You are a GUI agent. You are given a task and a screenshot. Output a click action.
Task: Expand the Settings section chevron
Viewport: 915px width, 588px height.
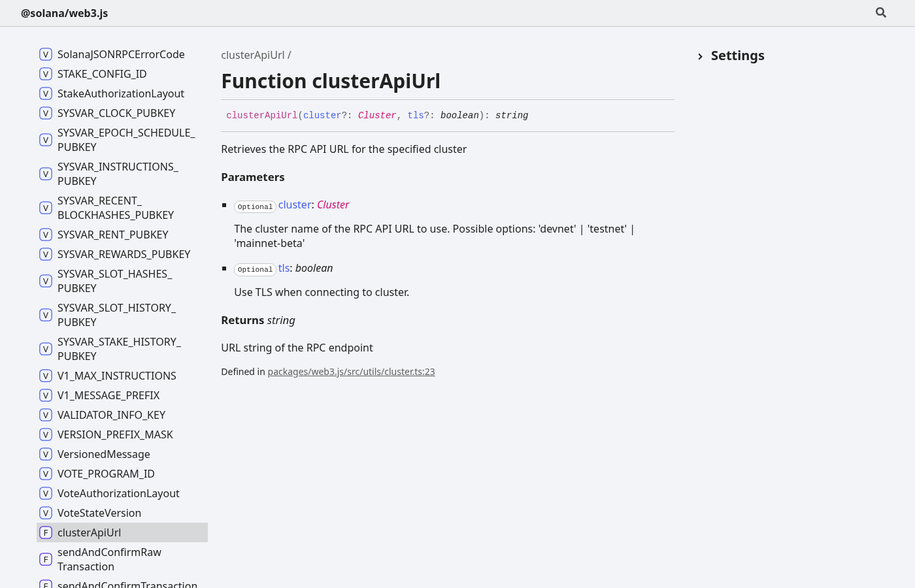coord(700,56)
